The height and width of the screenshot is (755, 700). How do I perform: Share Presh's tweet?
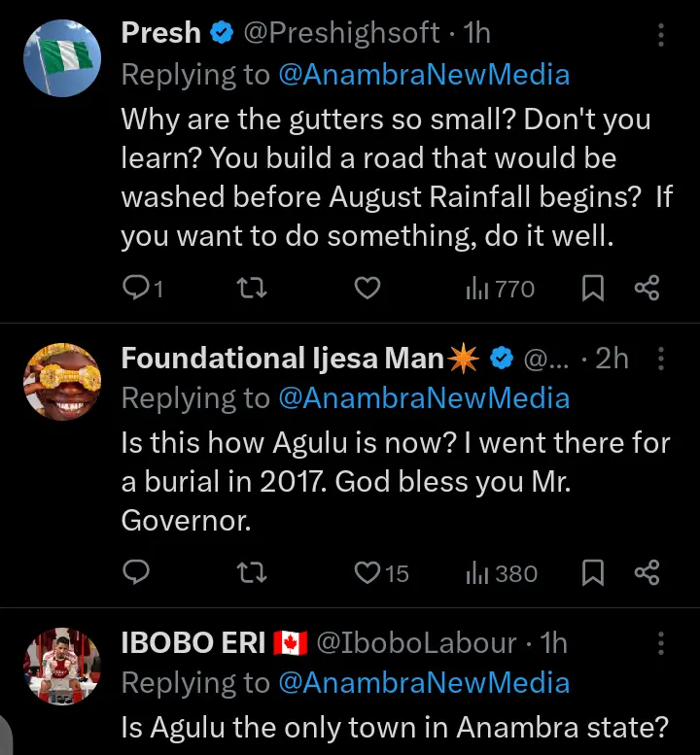coord(647,288)
